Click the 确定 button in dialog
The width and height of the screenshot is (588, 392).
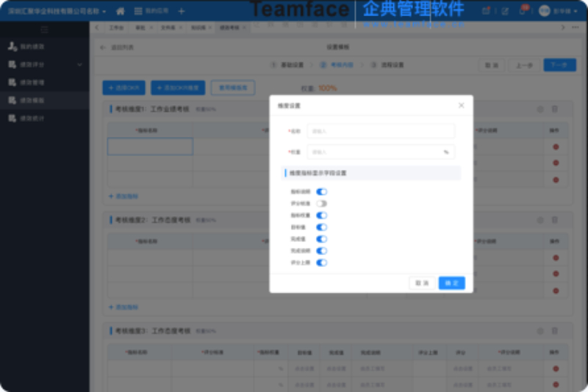pos(451,283)
